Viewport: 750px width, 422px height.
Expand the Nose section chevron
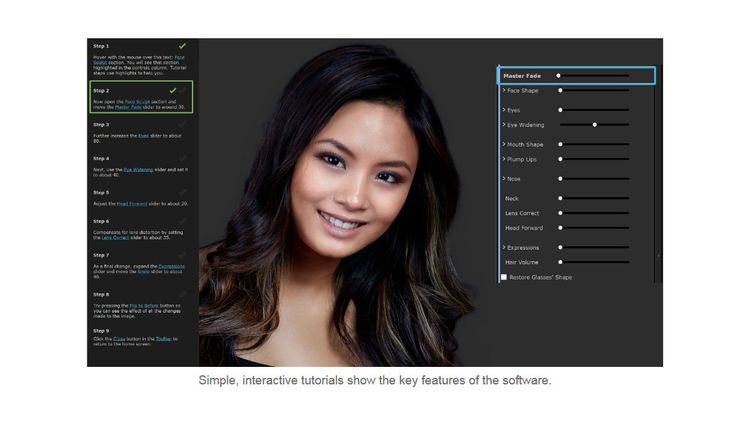[x=504, y=178]
